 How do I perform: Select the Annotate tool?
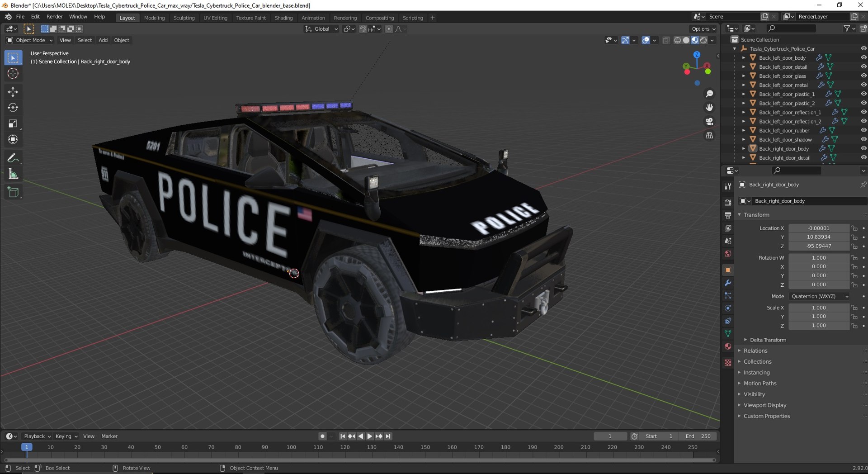(x=13, y=158)
